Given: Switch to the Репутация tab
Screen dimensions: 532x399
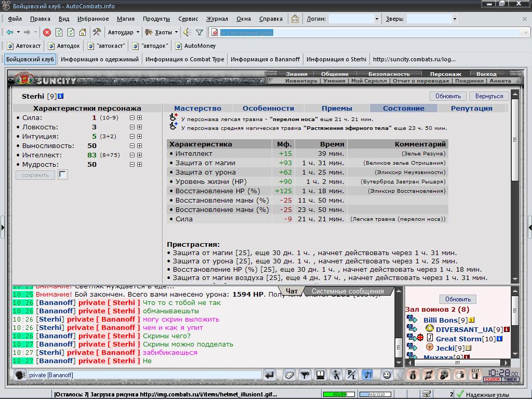Looking at the screenshot, I should [x=471, y=108].
